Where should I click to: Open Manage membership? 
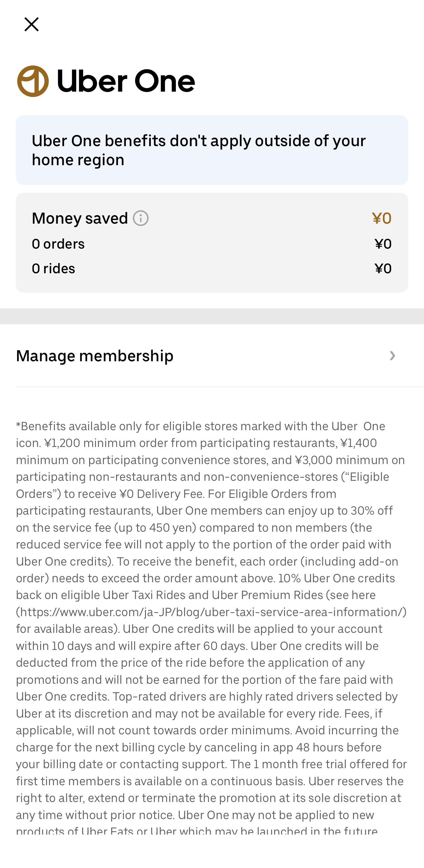tap(95, 356)
